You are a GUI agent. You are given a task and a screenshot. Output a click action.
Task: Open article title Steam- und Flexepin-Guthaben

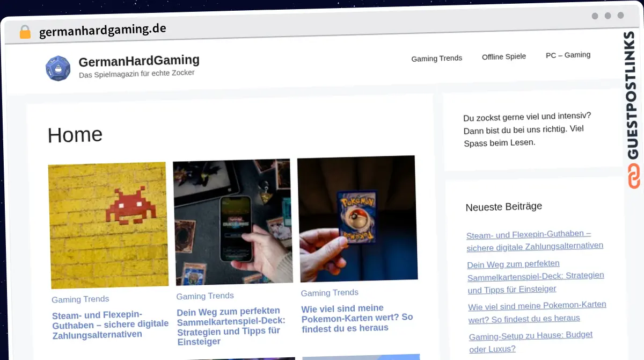click(x=110, y=324)
